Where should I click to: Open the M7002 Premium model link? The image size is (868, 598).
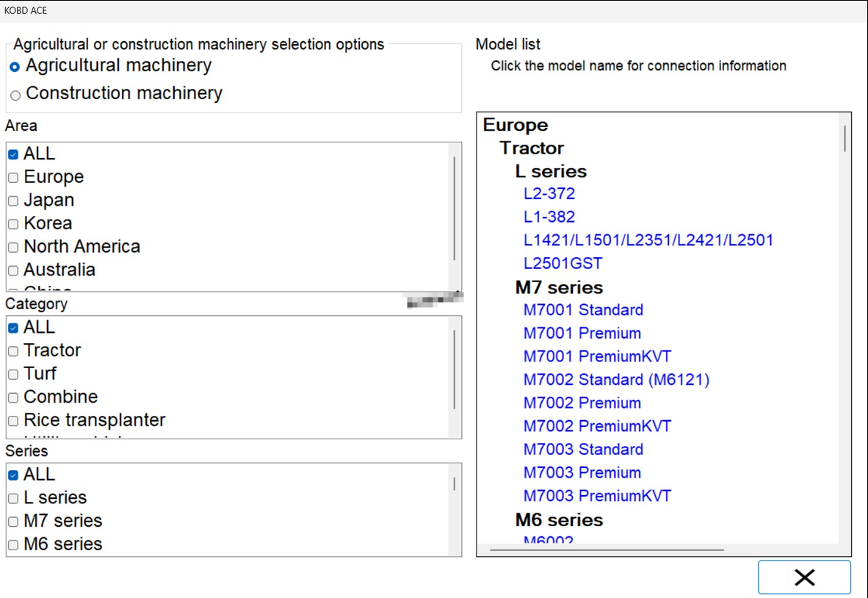coord(582,403)
